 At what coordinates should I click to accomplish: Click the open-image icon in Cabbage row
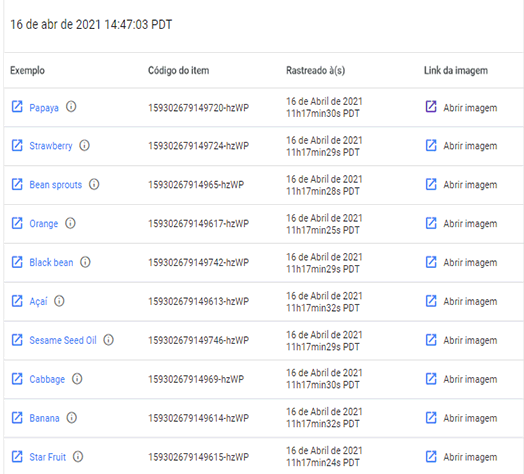coord(431,379)
